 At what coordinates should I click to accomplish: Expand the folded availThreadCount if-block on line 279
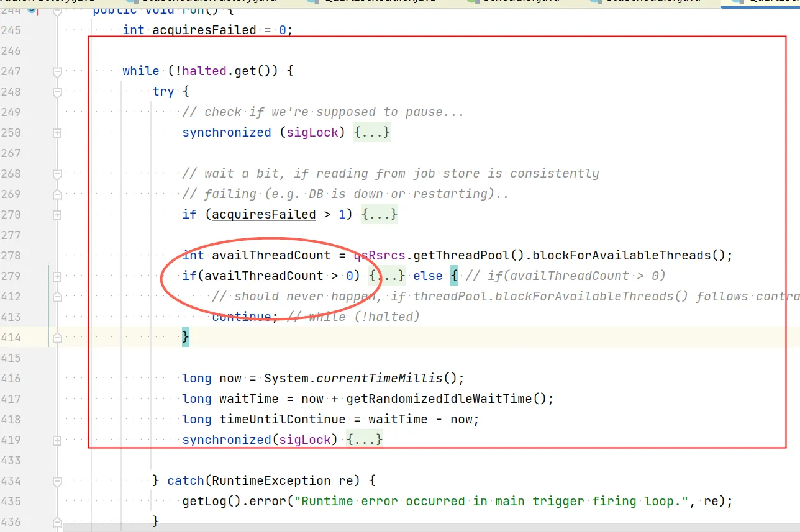(x=57, y=276)
